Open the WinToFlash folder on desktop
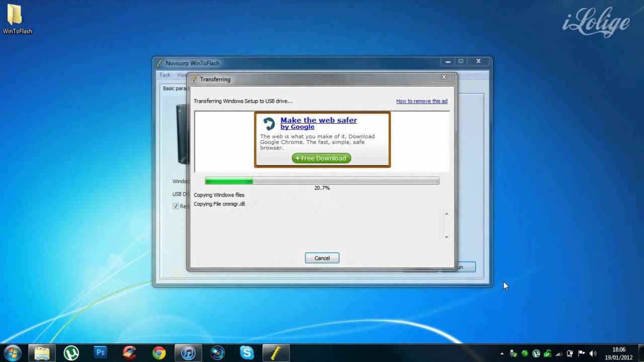This screenshot has height=362, width=644. (x=17, y=19)
